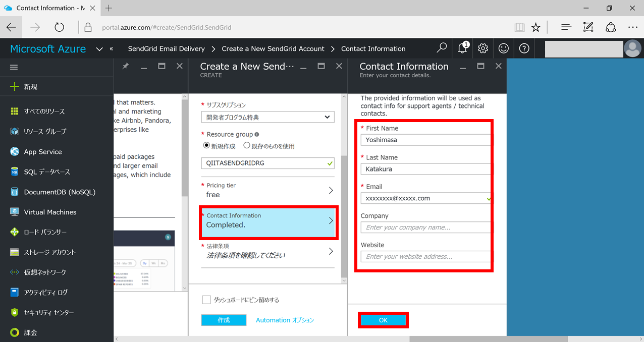Image resolution: width=644 pixels, height=342 pixels.
Task: Click the First Name field
Action: click(426, 140)
